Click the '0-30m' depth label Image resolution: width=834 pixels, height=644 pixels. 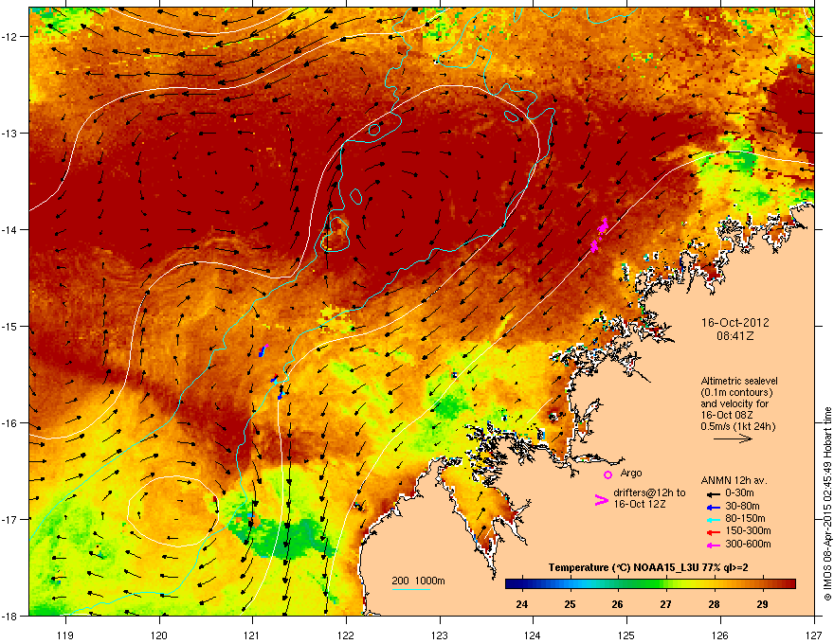click(739, 493)
